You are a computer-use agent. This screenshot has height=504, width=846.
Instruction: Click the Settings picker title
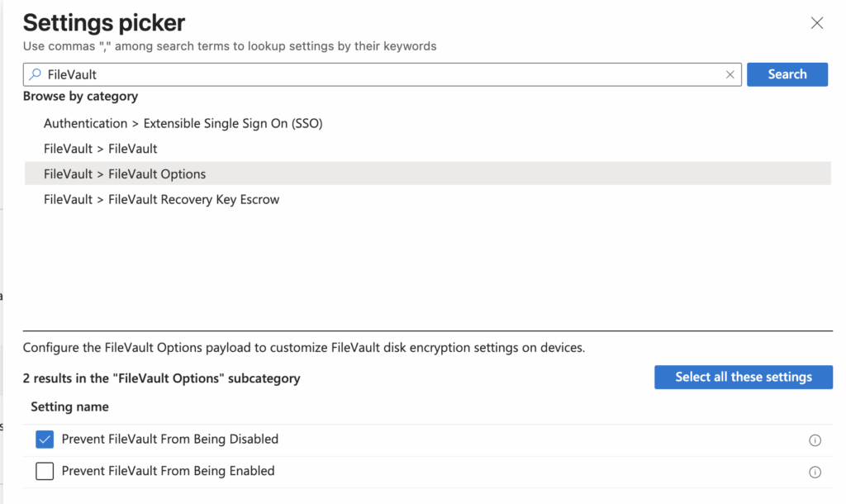point(103,22)
